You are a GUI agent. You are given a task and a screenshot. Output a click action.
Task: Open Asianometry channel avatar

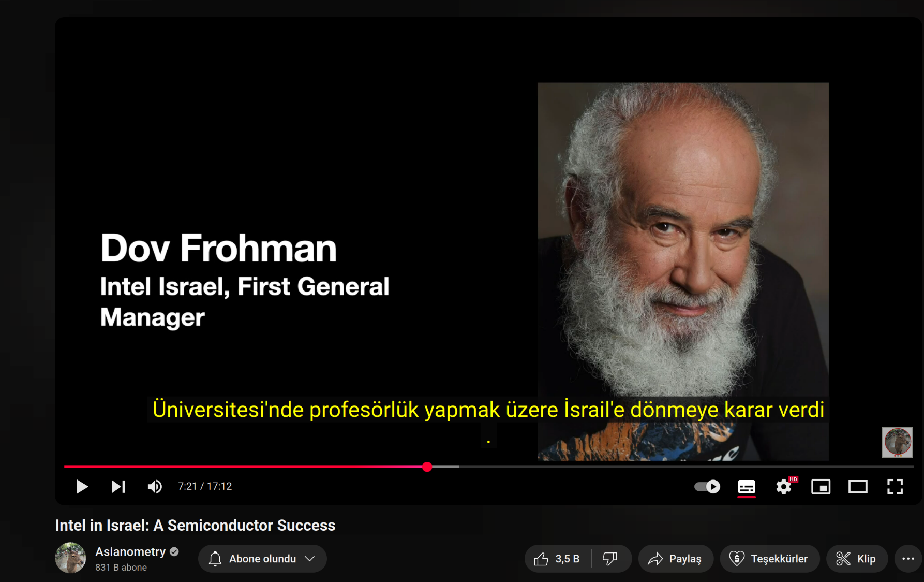click(x=70, y=558)
